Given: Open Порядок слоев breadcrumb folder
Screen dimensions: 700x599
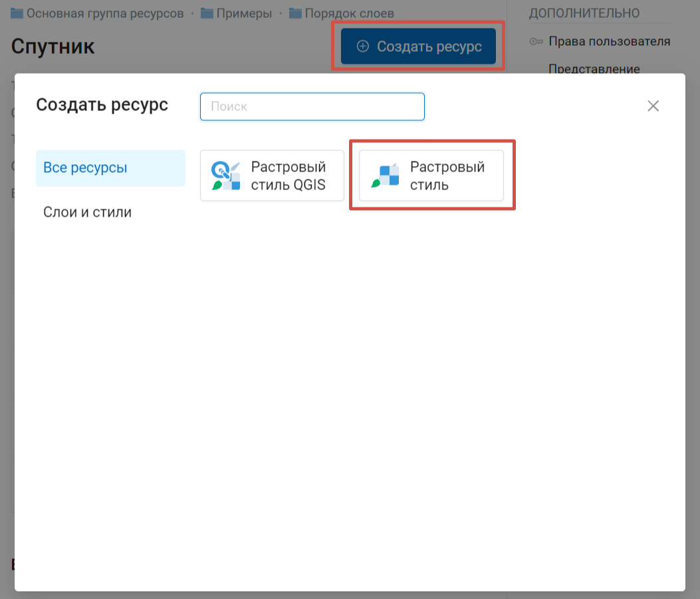Looking at the screenshot, I should (349, 13).
